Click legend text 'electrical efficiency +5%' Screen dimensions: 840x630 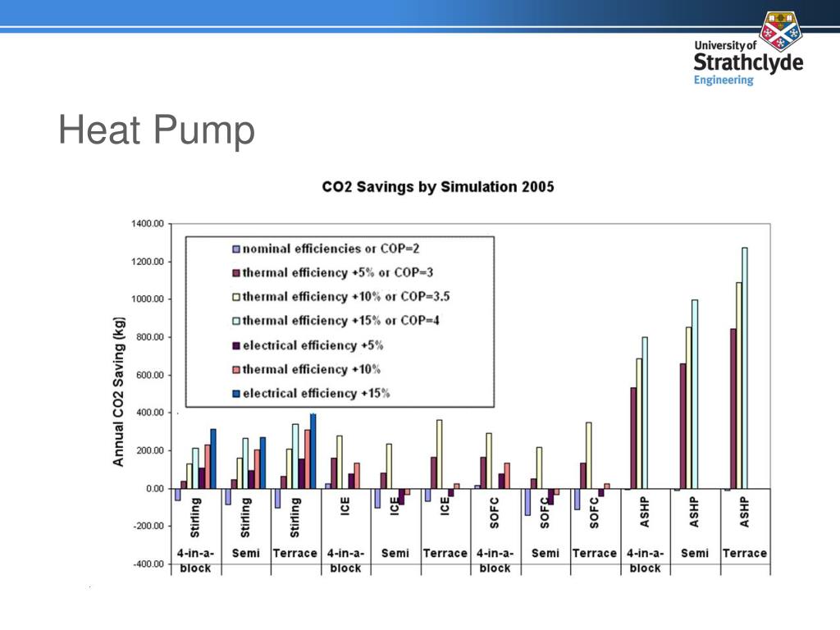(313, 345)
